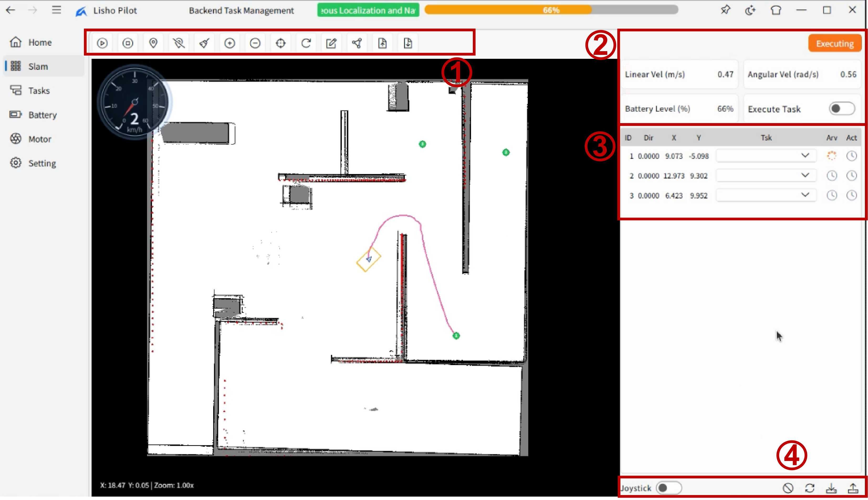Click X value 9.073 in waypoint table
The width and height of the screenshot is (868, 500).
[x=674, y=156]
